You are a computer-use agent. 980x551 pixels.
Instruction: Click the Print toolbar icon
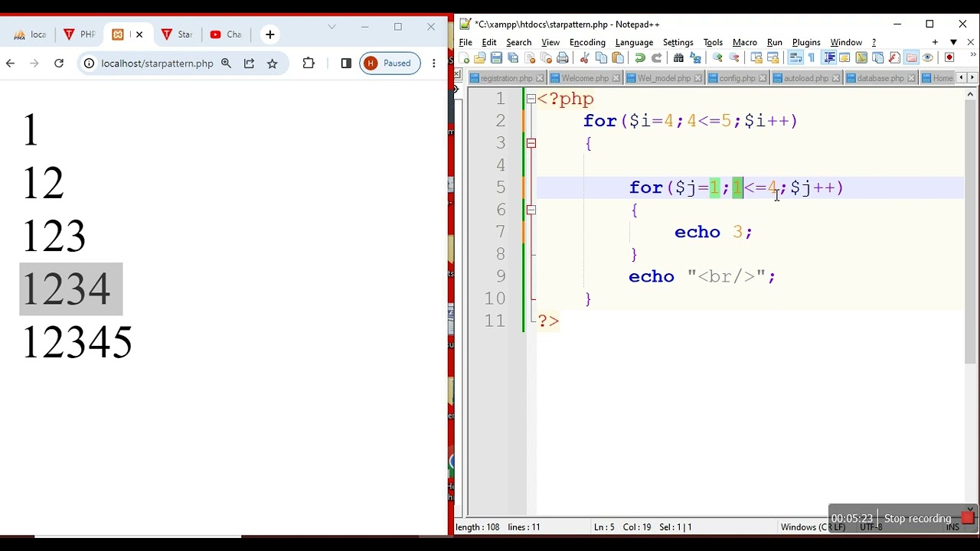point(562,57)
